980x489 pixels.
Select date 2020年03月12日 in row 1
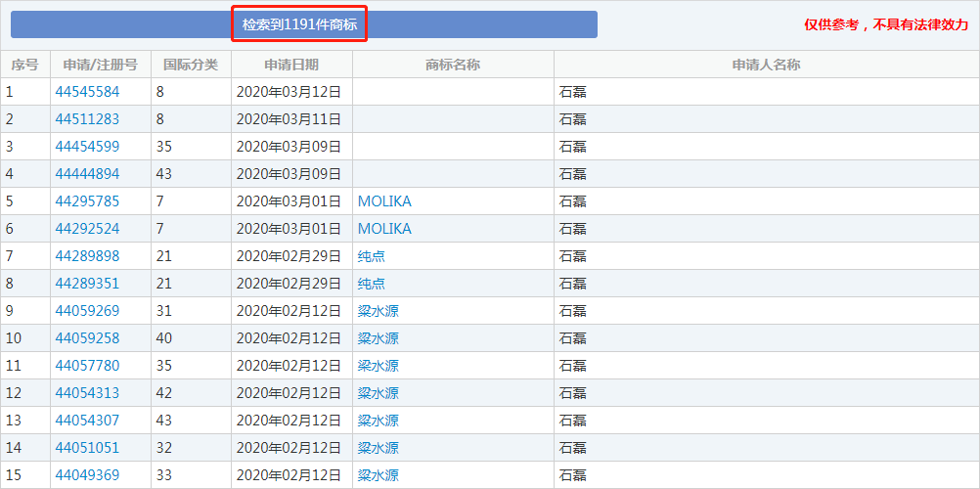coord(289,92)
